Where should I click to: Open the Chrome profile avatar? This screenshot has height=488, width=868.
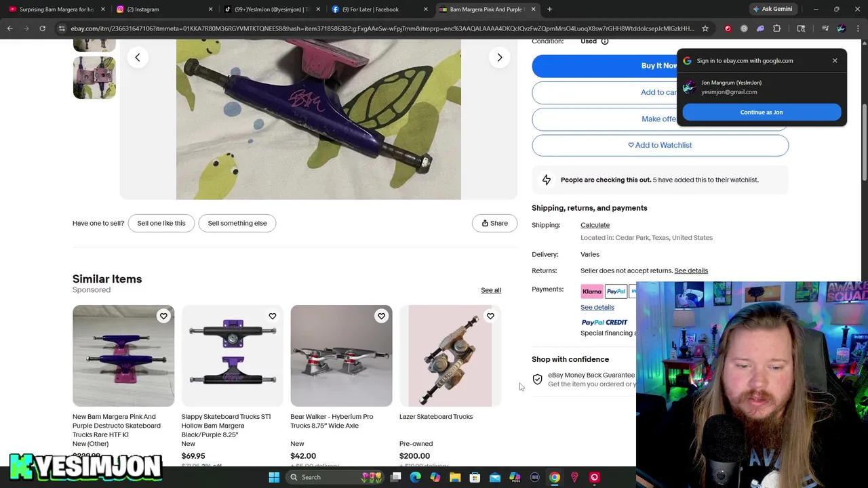pos(842,28)
